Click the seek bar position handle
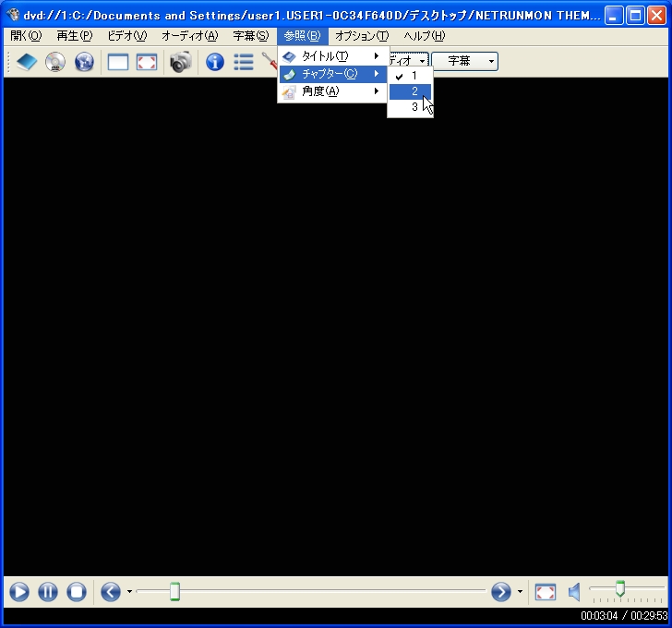The height and width of the screenshot is (628, 672). pos(174,592)
